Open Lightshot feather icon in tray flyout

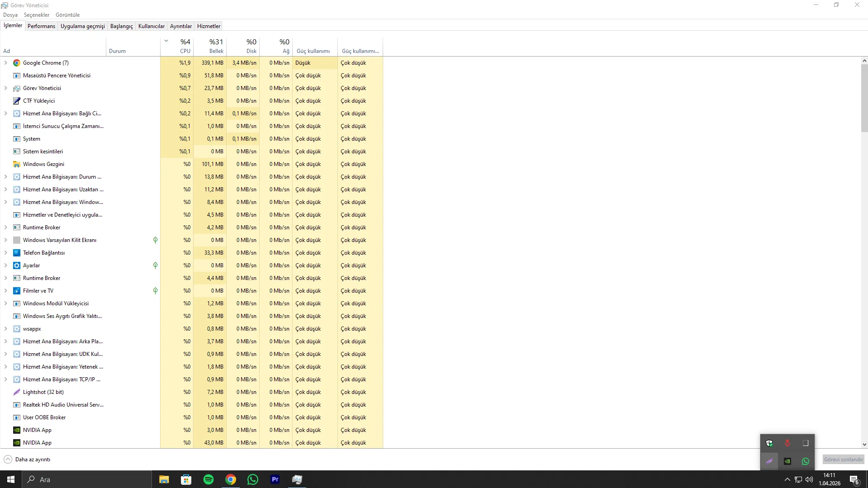click(769, 461)
